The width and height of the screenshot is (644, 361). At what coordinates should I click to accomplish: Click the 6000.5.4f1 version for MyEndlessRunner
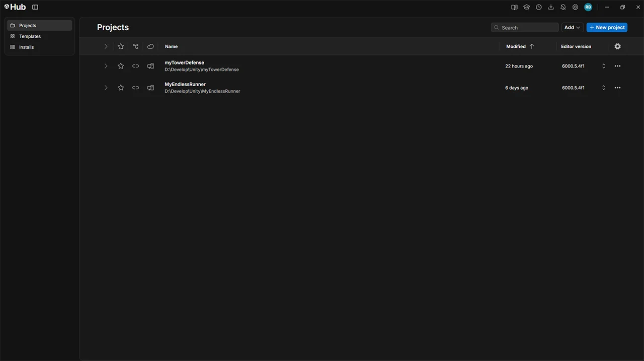[573, 88]
